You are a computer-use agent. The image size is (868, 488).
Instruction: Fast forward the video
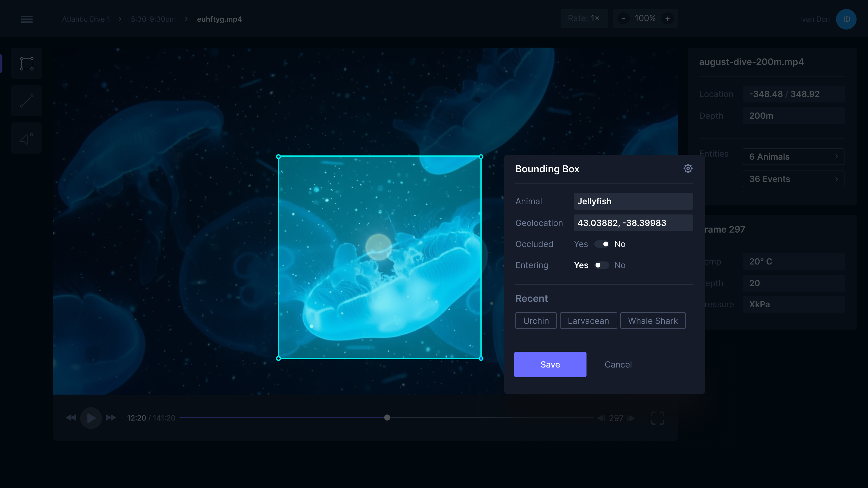pos(111,418)
